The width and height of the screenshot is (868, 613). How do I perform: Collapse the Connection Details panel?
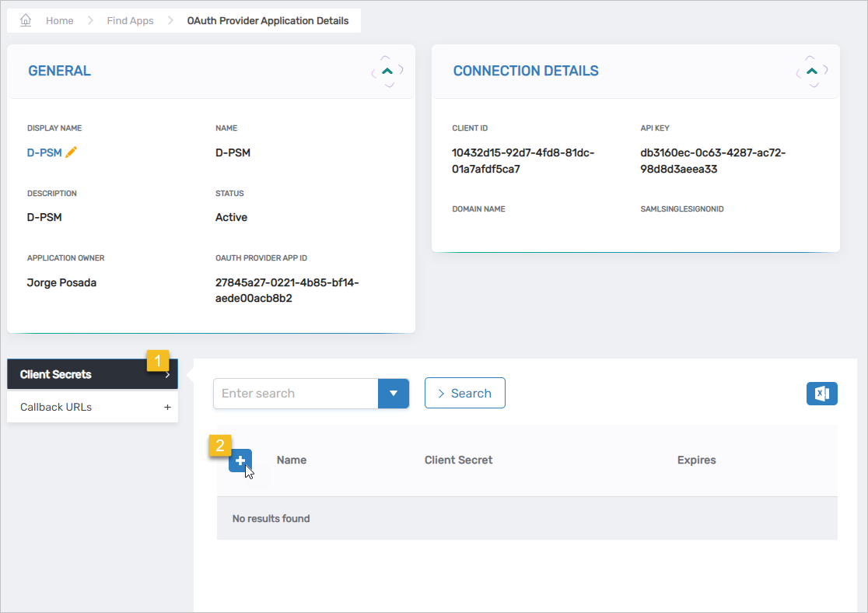811,71
